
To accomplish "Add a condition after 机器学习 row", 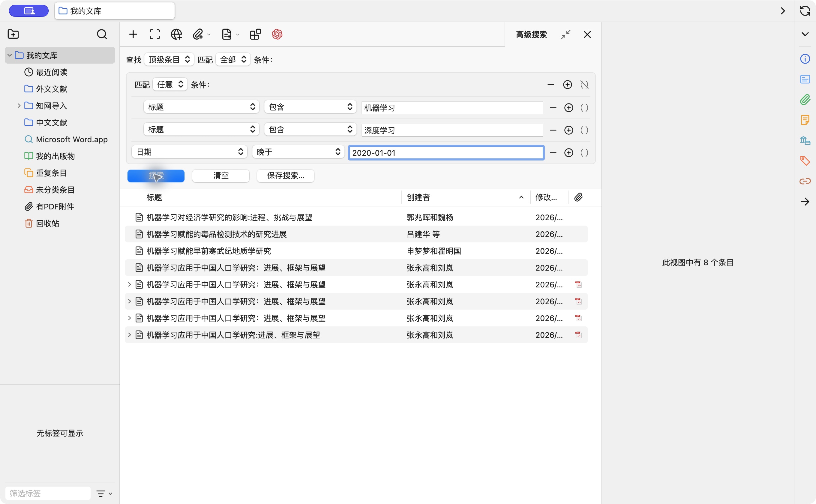I will 569,108.
